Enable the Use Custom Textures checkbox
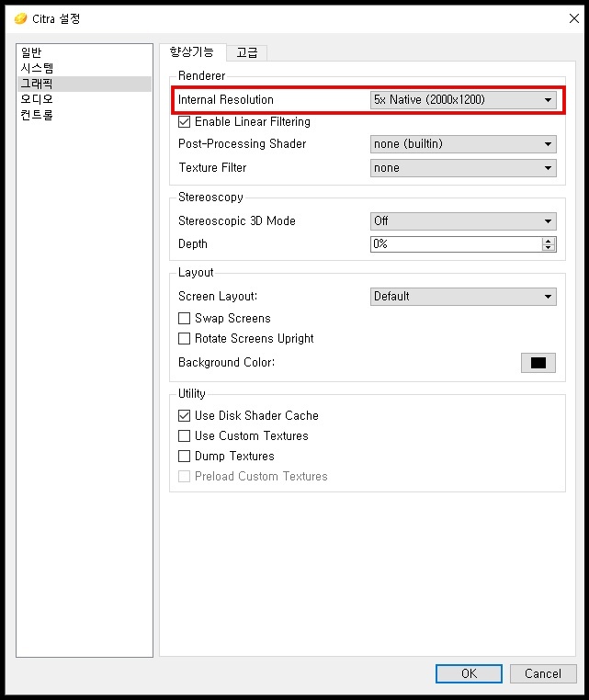The width and height of the screenshot is (589, 700). coord(184,436)
